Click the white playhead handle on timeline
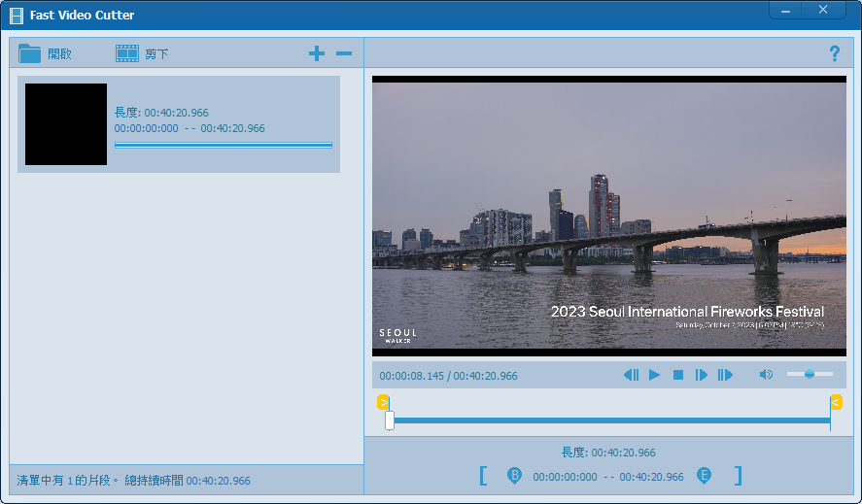The image size is (862, 504). point(390,420)
